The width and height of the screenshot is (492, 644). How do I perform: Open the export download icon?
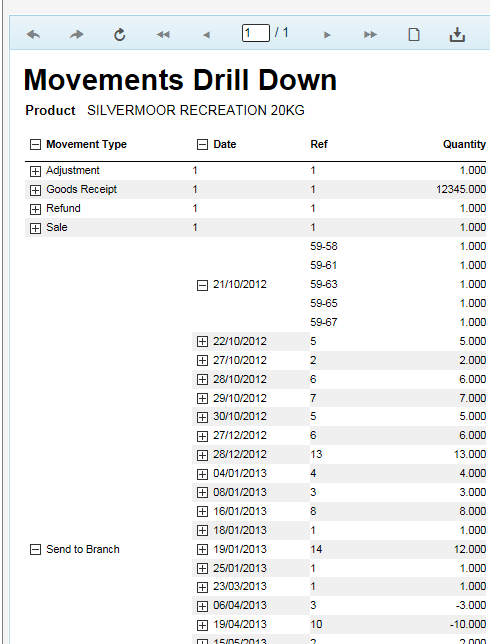pyautogui.click(x=457, y=34)
